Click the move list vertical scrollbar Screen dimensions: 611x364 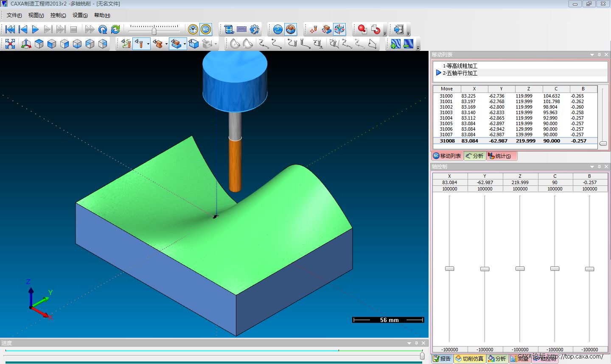603,118
